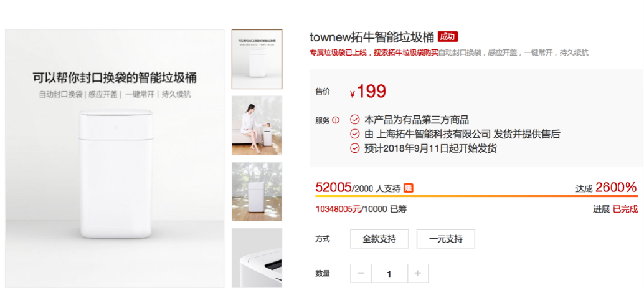The width and height of the screenshot is (644, 290).
Task: Open thumbnail showing trash can lid closeup
Action: pyautogui.click(x=257, y=258)
